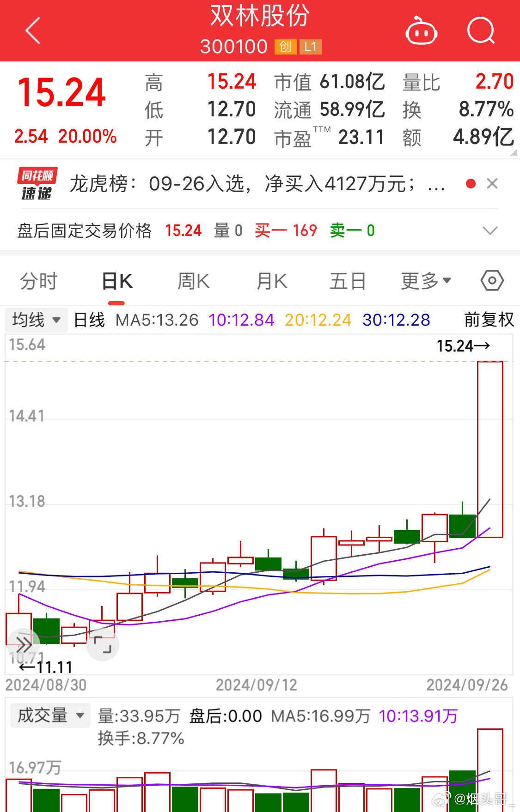This screenshot has height=812, width=520.
Task: Tap the large current price 15.24
Action: 61,93
